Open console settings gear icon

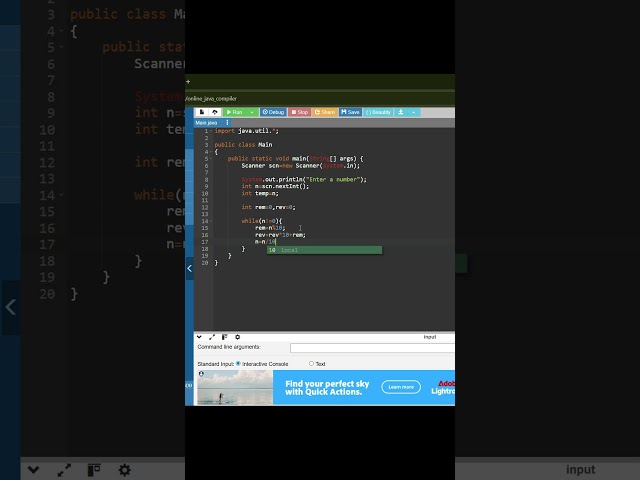point(237,337)
